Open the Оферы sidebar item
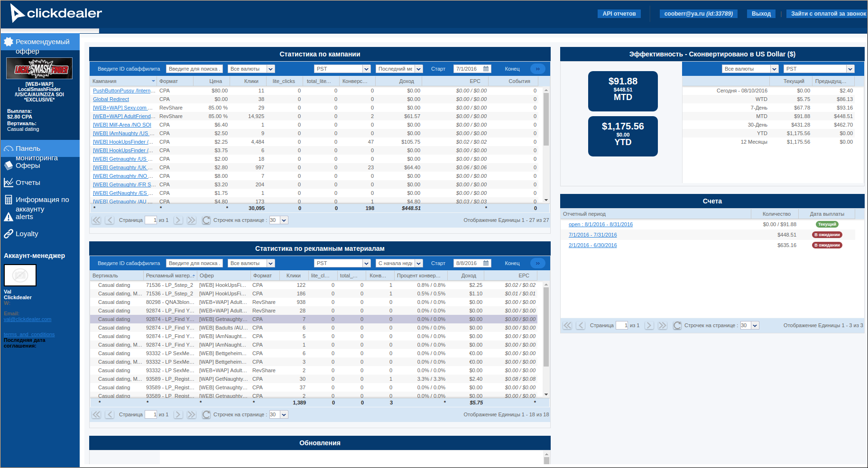The width and height of the screenshot is (868, 468). (40, 165)
